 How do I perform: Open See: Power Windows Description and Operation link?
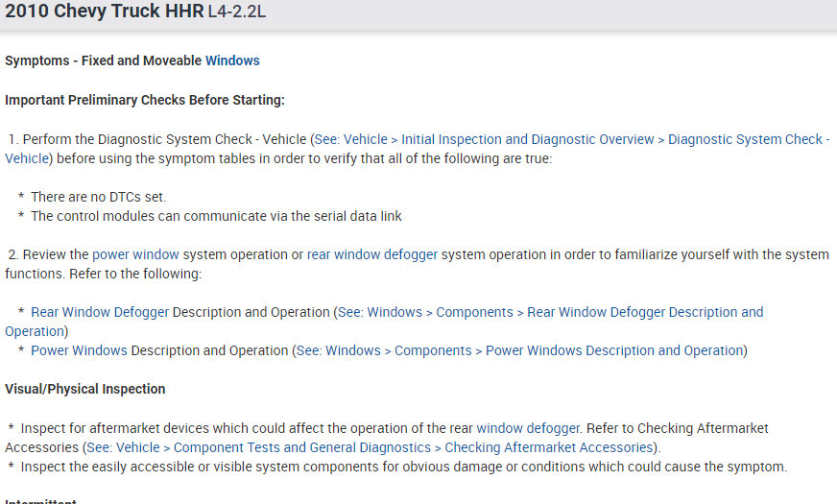[x=519, y=350]
